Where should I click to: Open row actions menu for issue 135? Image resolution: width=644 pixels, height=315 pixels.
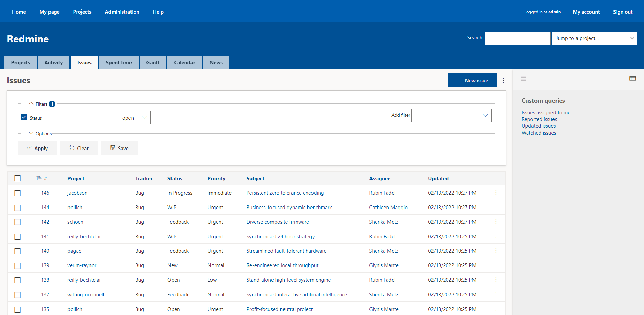(496, 309)
